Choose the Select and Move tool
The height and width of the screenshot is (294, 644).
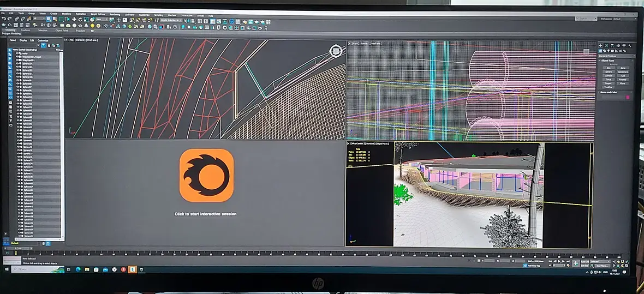(74, 19)
